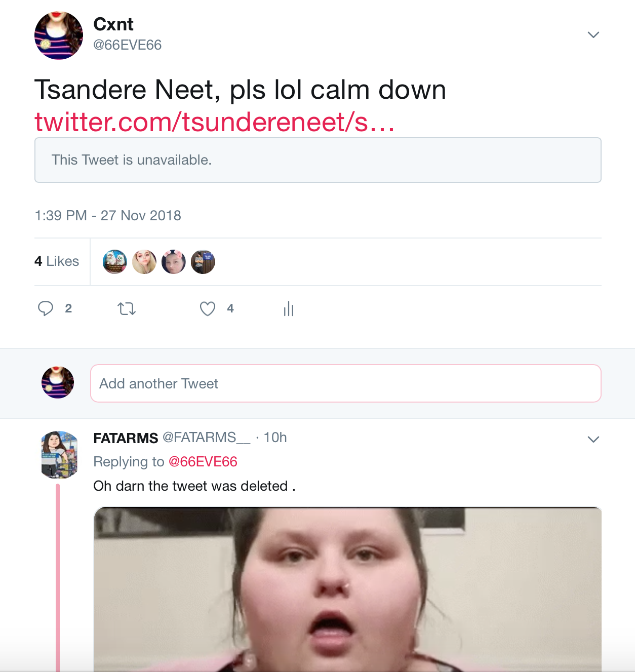
Task: Open FATARMS profile avatar in reply
Action: click(x=60, y=455)
